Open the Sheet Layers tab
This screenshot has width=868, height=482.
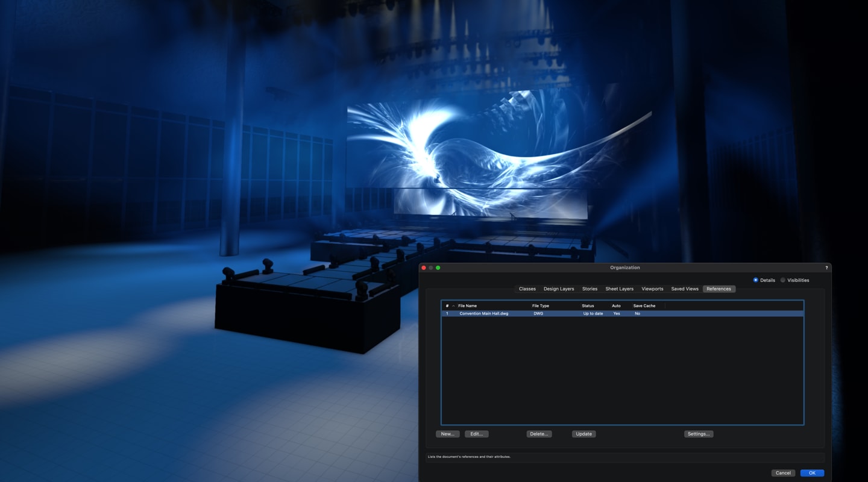click(619, 289)
